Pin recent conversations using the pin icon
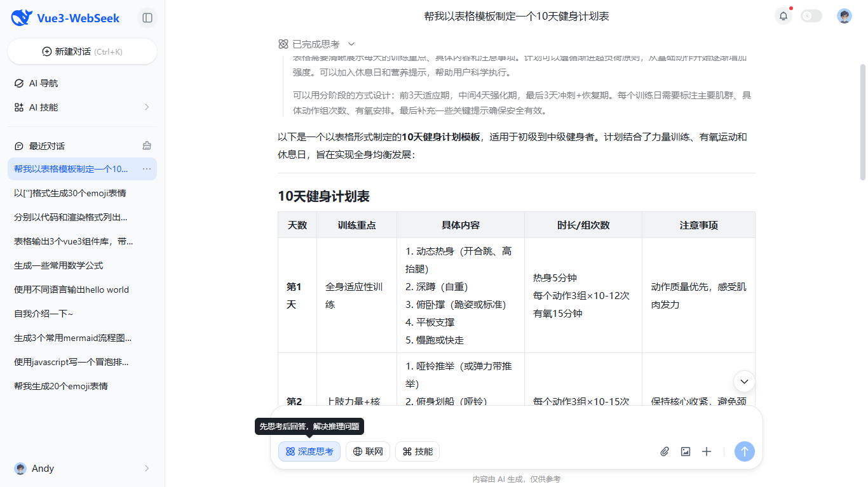868x487 pixels. 146,145
